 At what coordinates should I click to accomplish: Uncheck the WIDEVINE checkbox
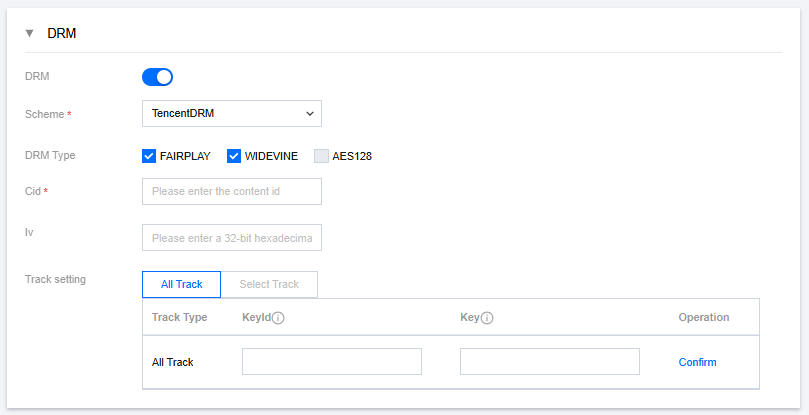pyautogui.click(x=235, y=156)
